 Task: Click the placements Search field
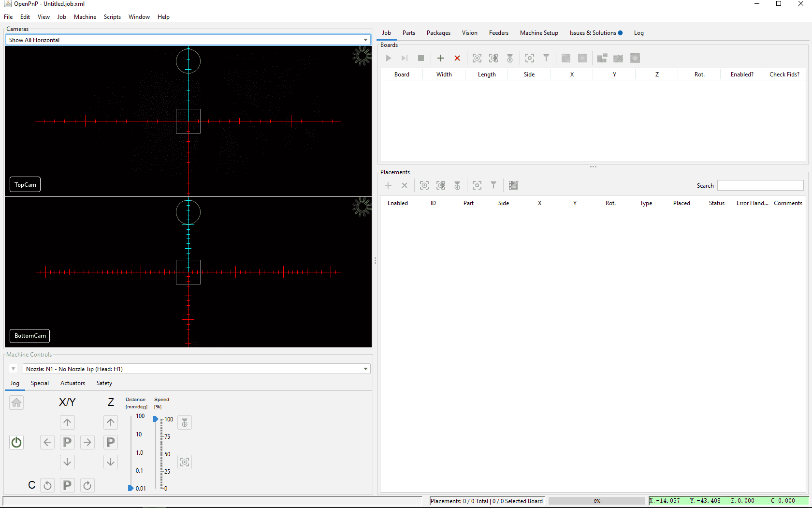[x=760, y=186]
